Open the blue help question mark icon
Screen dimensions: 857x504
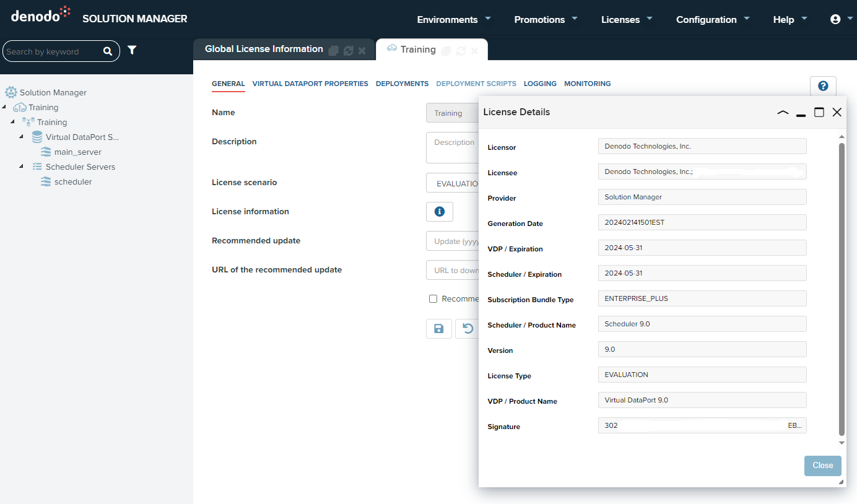click(823, 86)
